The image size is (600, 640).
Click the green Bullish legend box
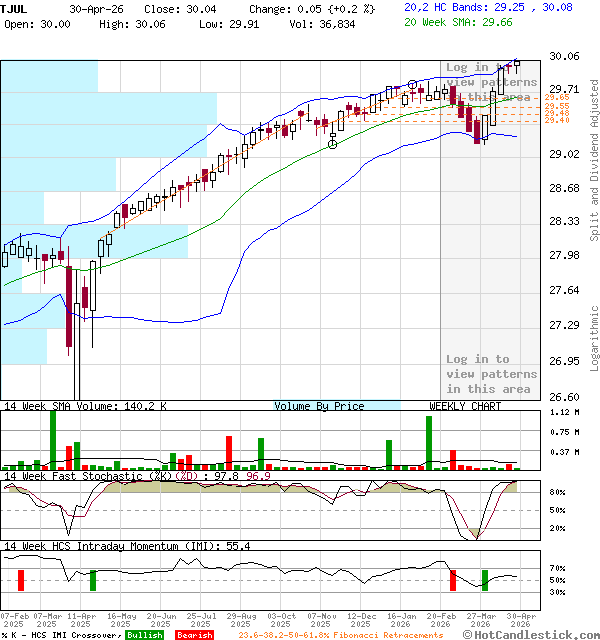pyautogui.click(x=145, y=635)
